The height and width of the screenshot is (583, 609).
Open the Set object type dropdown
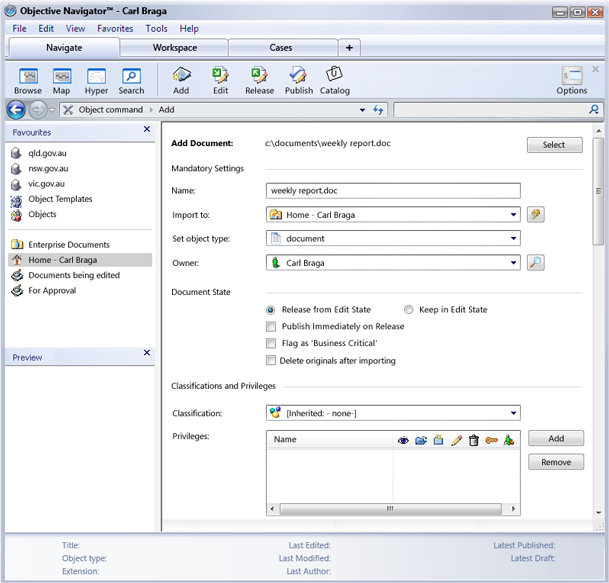513,238
